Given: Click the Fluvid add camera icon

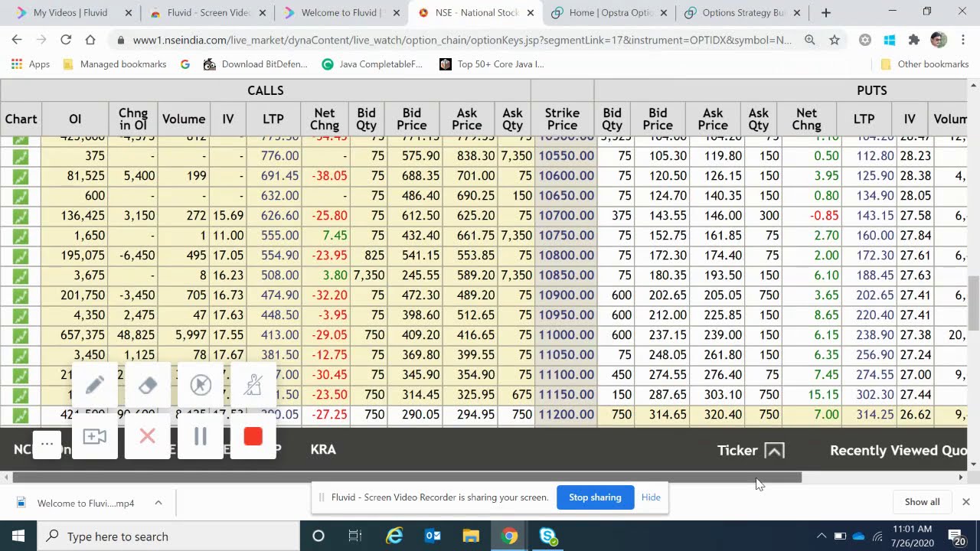Looking at the screenshot, I should click(x=95, y=436).
